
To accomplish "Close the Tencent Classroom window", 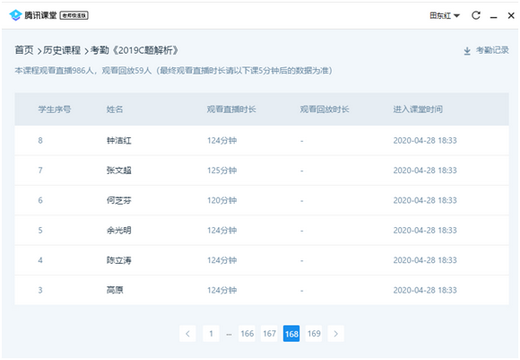I will [511, 15].
